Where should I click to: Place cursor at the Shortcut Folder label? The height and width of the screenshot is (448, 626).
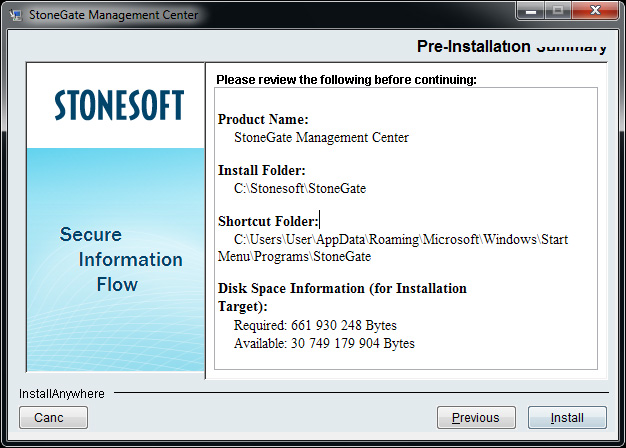pyautogui.click(x=268, y=222)
